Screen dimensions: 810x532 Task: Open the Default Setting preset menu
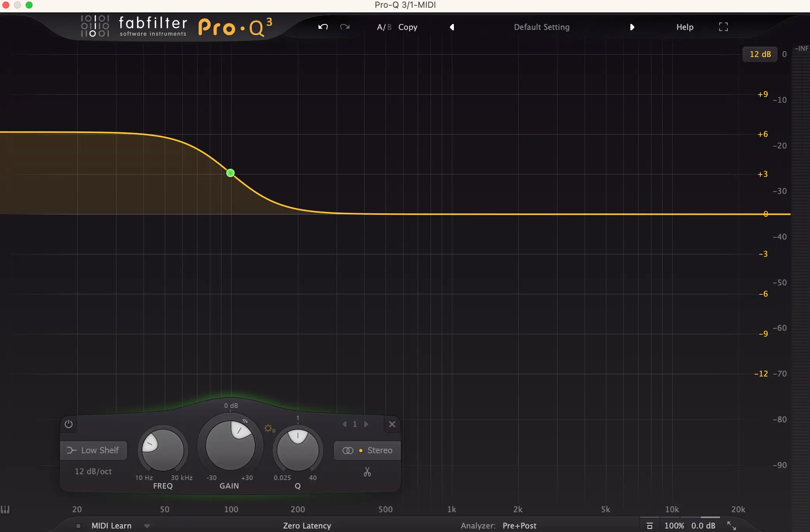pyautogui.click(x=542, y=27)
